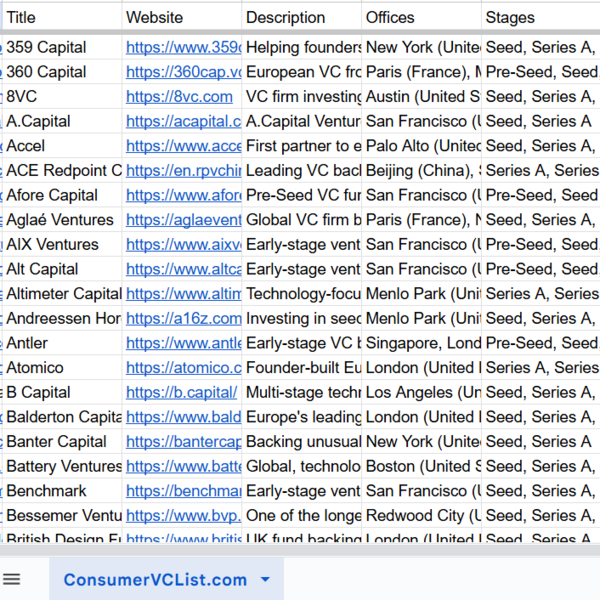
Task: Select the Altimeter Capital title cell
Action: click(62, 294)
